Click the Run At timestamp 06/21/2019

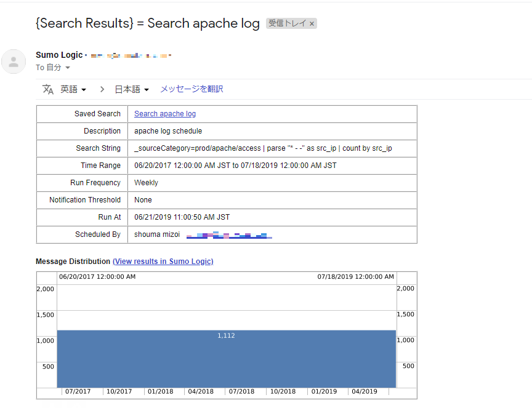182,217
